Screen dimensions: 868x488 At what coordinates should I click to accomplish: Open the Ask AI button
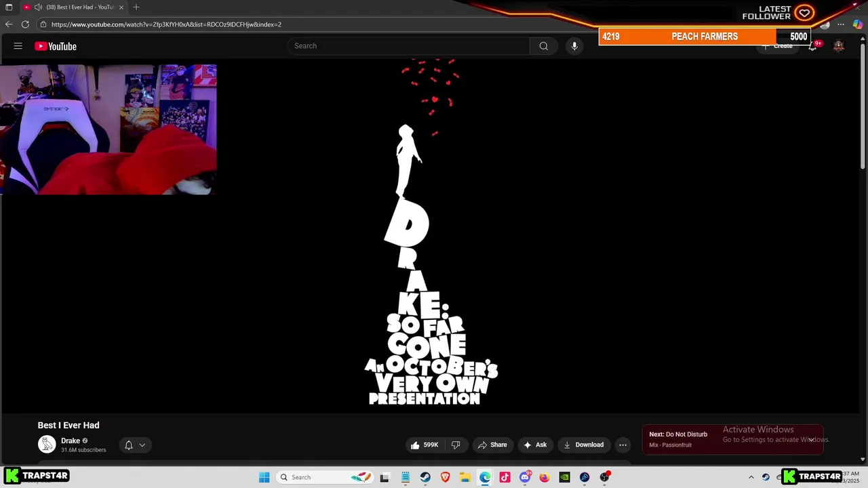coord(535,445)
